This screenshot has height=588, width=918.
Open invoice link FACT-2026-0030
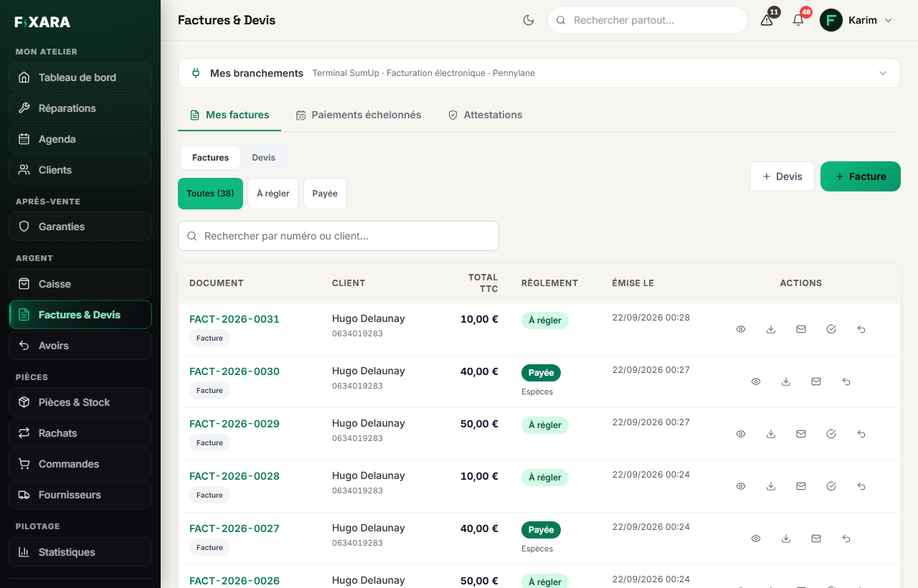(x=235, y=371)
